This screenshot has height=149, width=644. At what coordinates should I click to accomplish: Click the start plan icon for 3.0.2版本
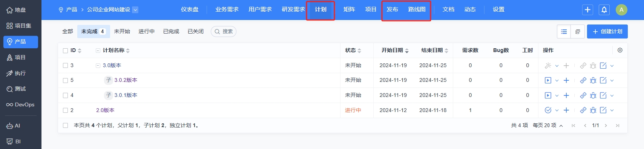[x=548, y=80]
